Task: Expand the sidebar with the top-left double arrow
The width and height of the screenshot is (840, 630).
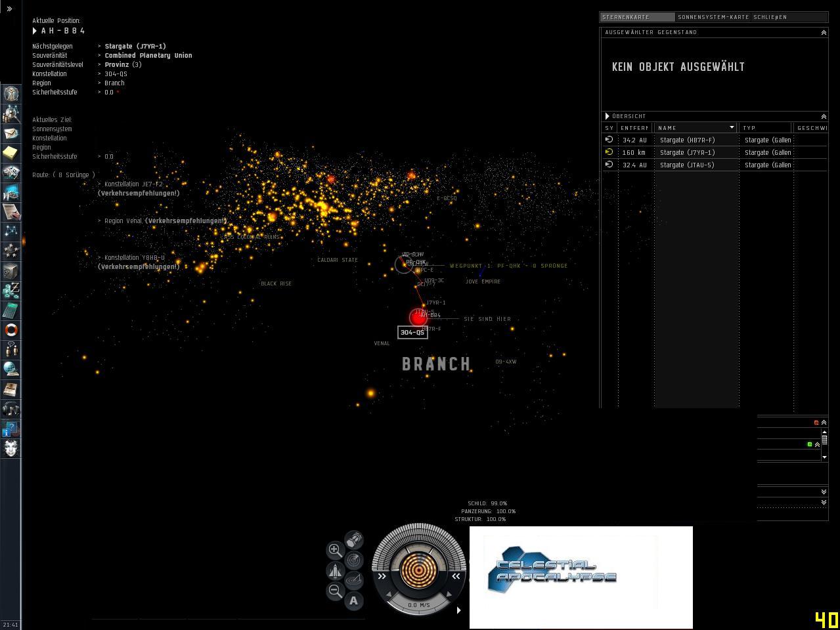Action: point(9,9)
